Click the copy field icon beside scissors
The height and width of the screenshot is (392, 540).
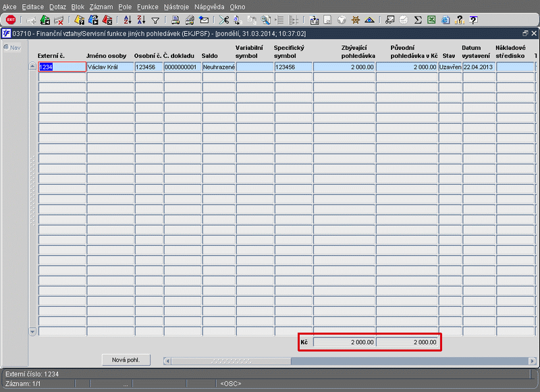(x=238, y=20)
